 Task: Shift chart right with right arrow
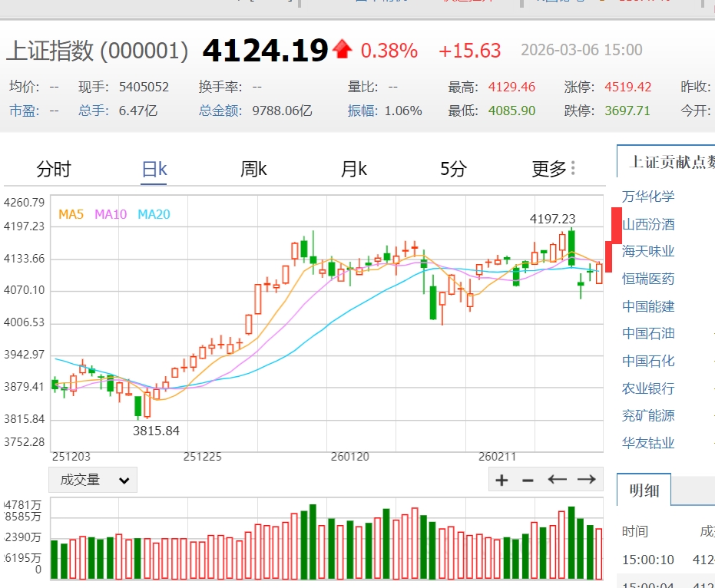587,480
